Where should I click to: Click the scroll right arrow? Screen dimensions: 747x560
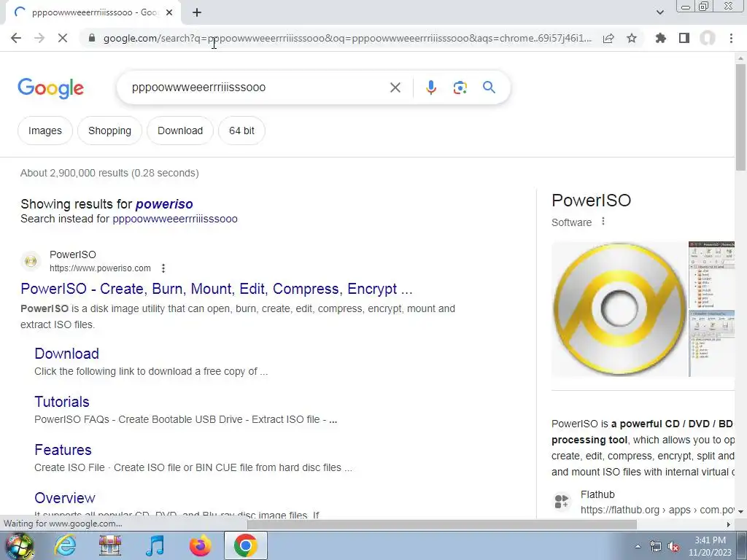click(x=728, y=524)
